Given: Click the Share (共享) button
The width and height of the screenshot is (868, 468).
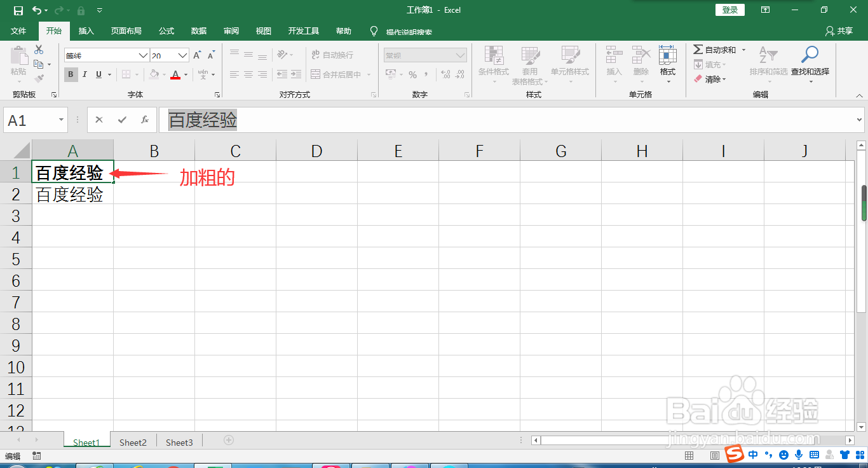Looking at the screenshot, I should [839, 31].
